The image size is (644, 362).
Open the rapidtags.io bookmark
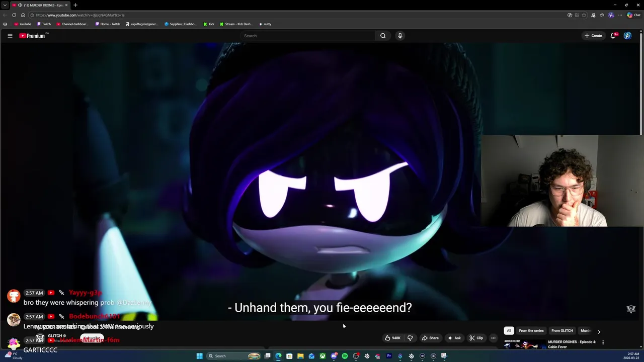pos(142,24)
